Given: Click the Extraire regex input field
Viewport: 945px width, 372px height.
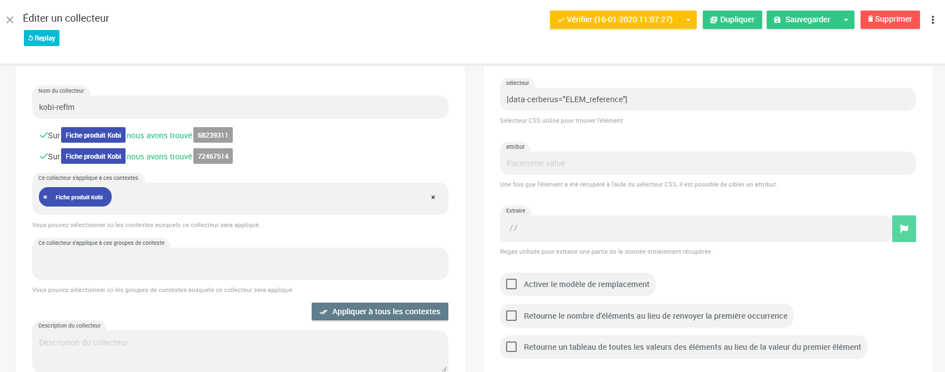Looking at the screenshot, I should tap(695, 229).
